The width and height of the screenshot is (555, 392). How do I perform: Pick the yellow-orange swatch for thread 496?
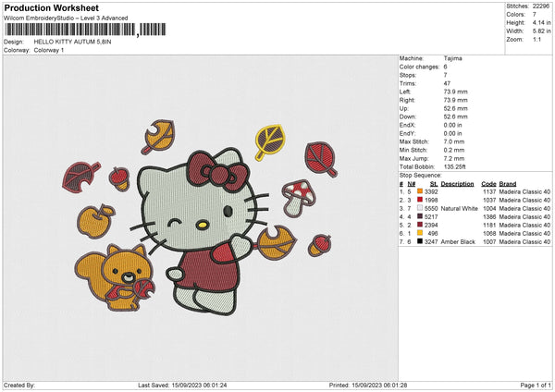420,233
